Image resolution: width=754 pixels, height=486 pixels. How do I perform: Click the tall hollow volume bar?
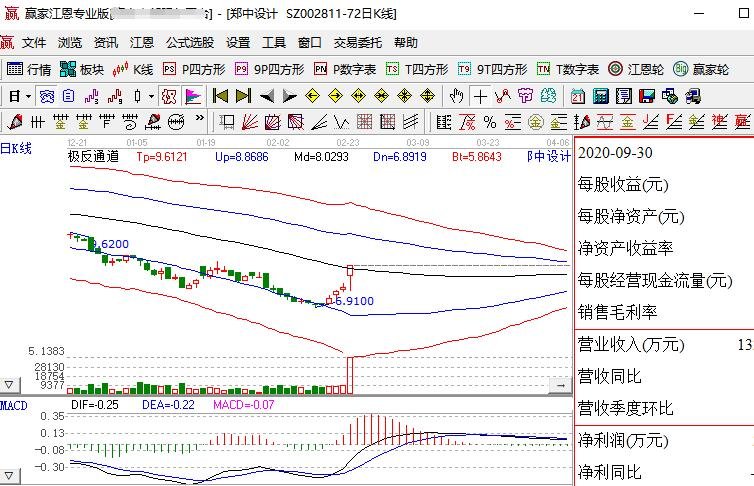pos(350,375)
